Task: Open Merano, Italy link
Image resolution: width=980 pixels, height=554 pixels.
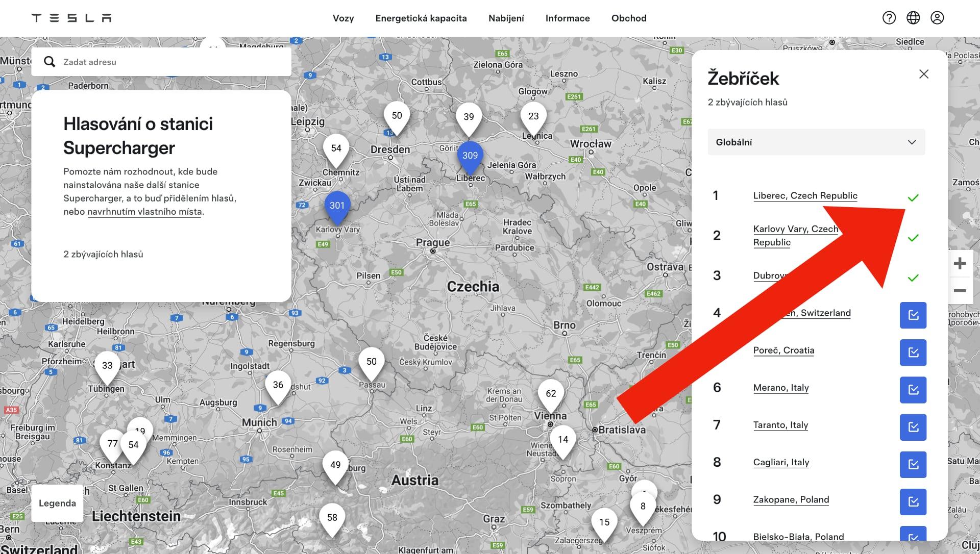Action: [x=781, y=388]
